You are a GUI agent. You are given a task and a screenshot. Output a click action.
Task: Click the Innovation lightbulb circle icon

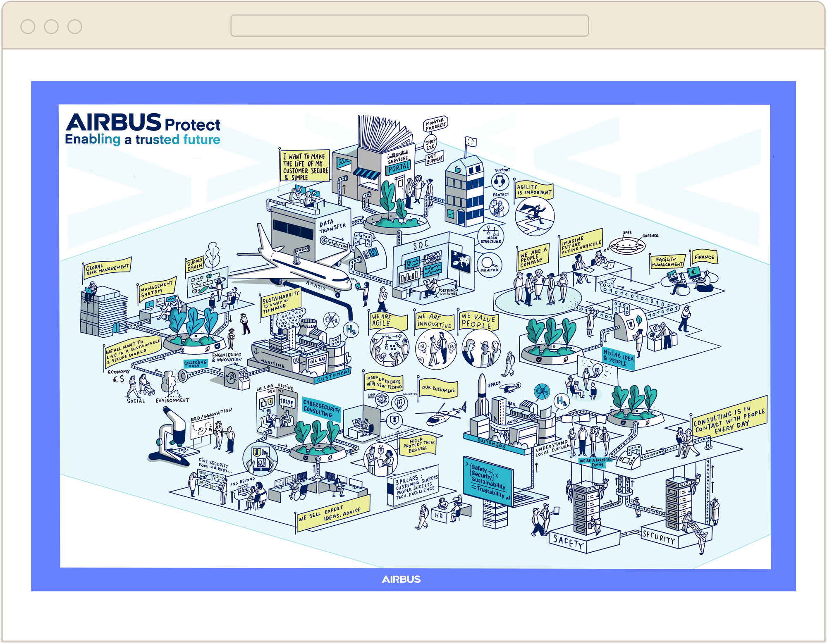click(x=399, y=402)
